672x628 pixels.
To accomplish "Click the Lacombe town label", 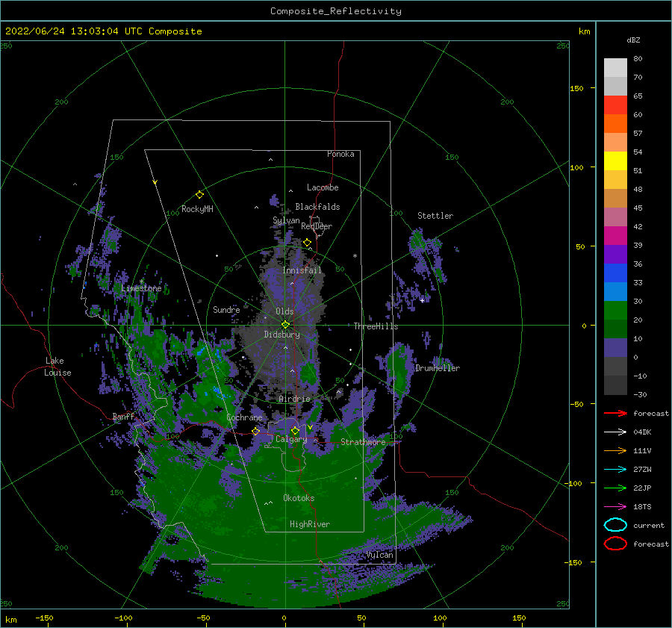I will click(323, 187).
